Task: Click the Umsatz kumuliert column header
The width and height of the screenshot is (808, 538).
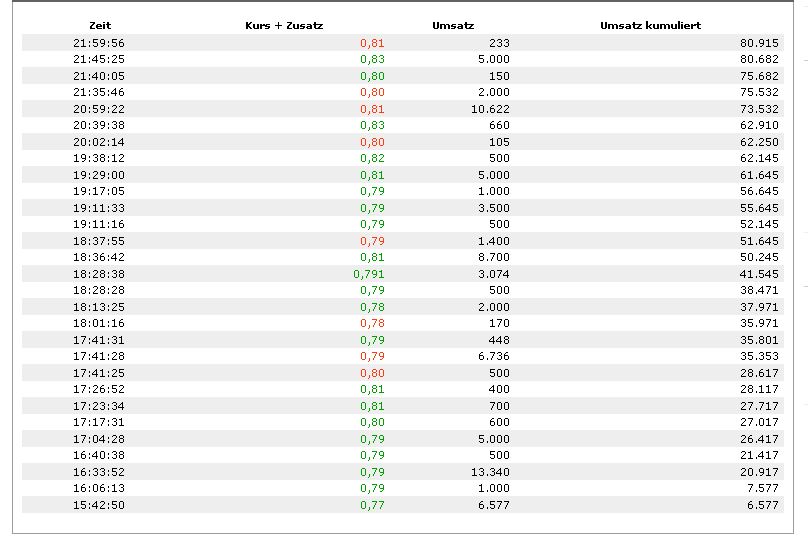Action: [x=649, y=25]
